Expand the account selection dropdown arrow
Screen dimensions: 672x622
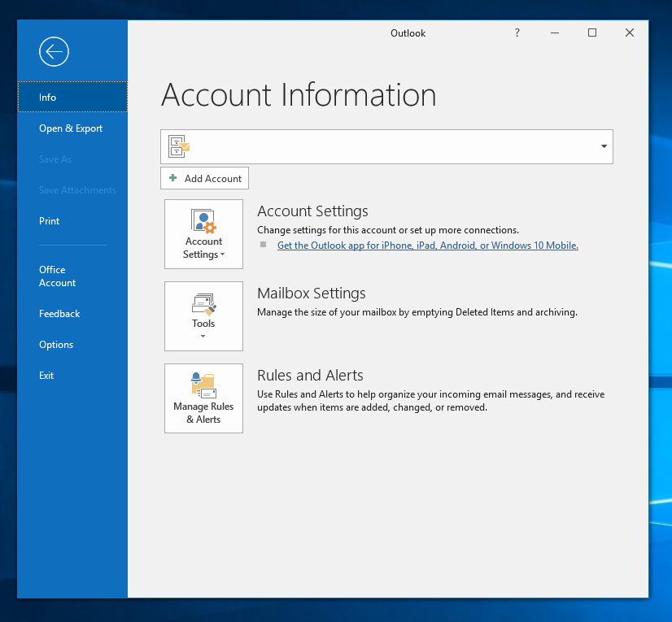604,146
